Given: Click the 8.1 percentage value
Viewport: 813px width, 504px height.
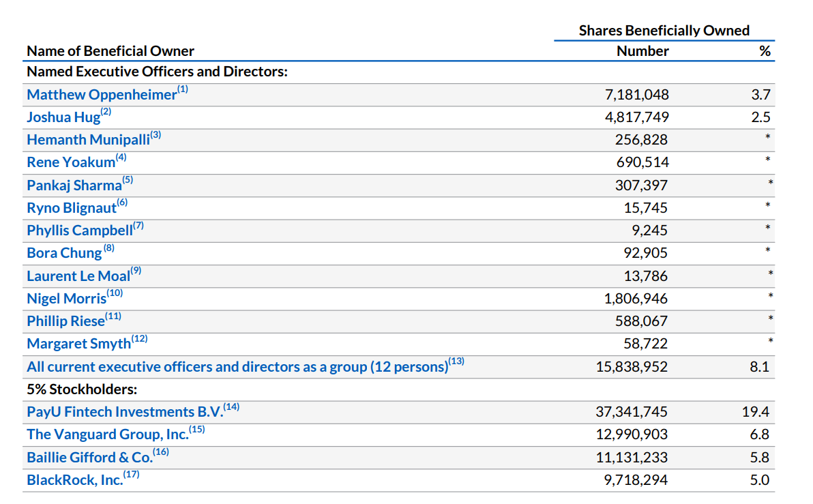Looking at the screenshot, I should (x=759, y=367).
